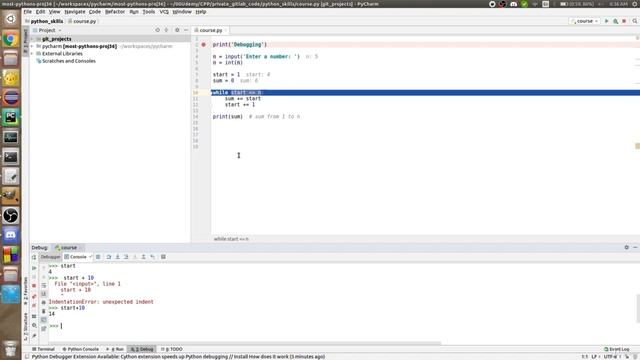Click the clear all trash icon in console
Image resolution: width=640 pixels, height=360 pixels.
(44, 311)
